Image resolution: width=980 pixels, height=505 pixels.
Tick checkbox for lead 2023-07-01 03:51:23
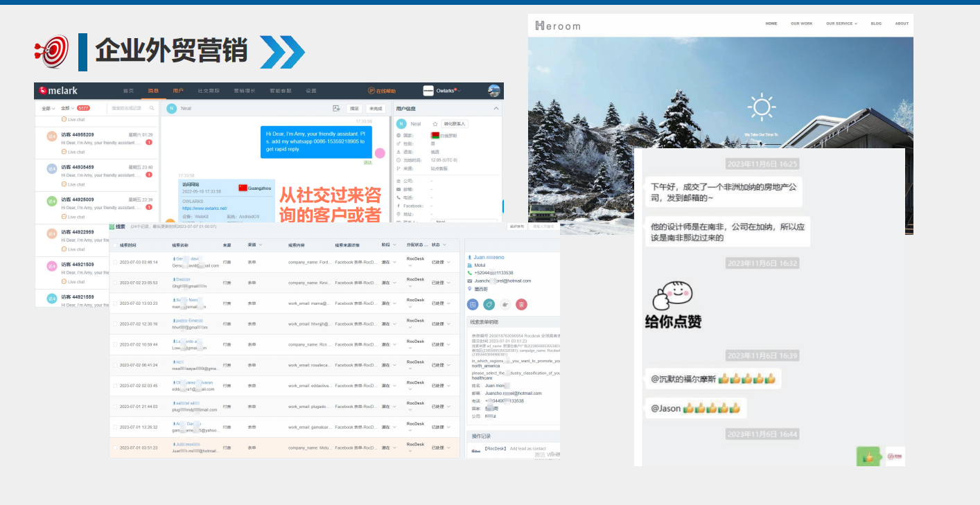[x=115, y=448]
